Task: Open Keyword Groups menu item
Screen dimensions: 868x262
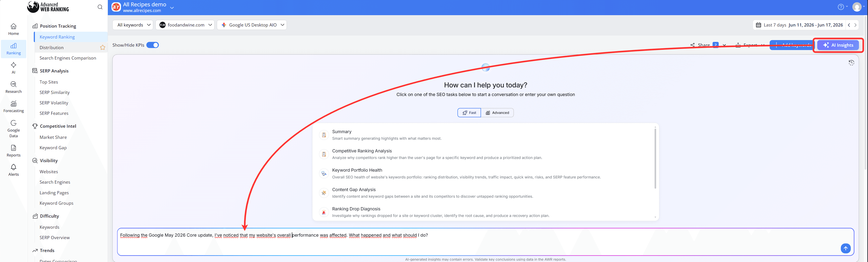Action: pos(57,203)
